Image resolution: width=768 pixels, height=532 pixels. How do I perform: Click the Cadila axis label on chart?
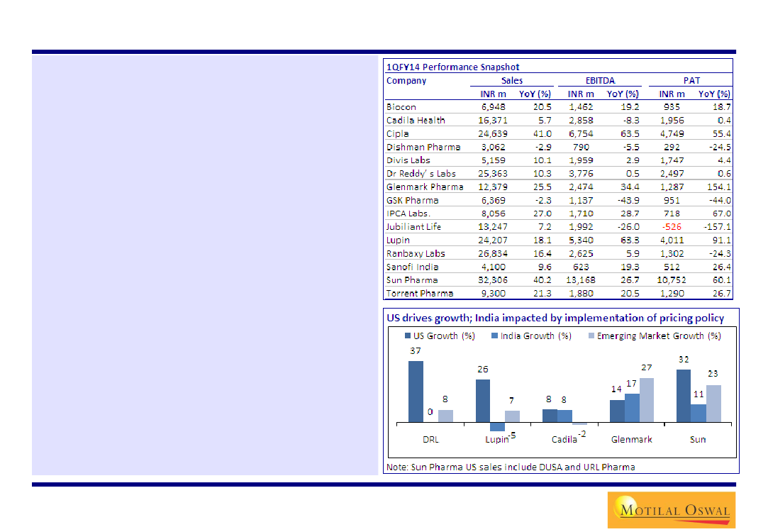coord(564,439)
